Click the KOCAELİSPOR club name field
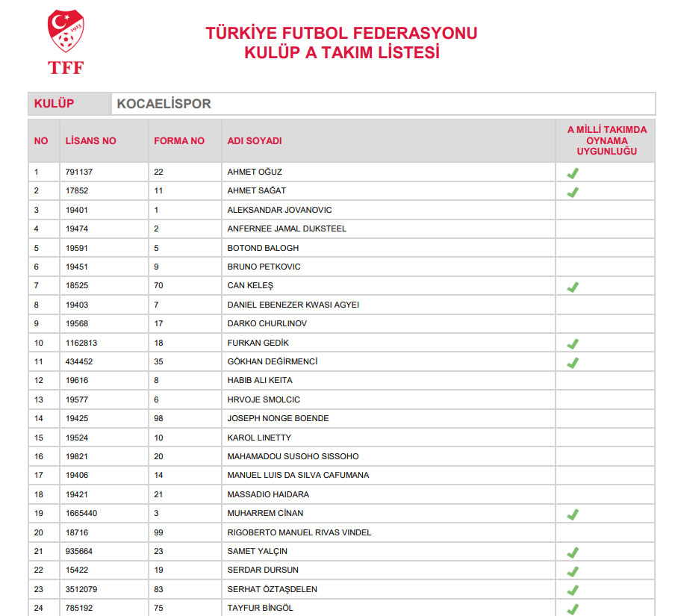Image resolution: width=675 pixels, height=616 pixels. coord(383,104)
